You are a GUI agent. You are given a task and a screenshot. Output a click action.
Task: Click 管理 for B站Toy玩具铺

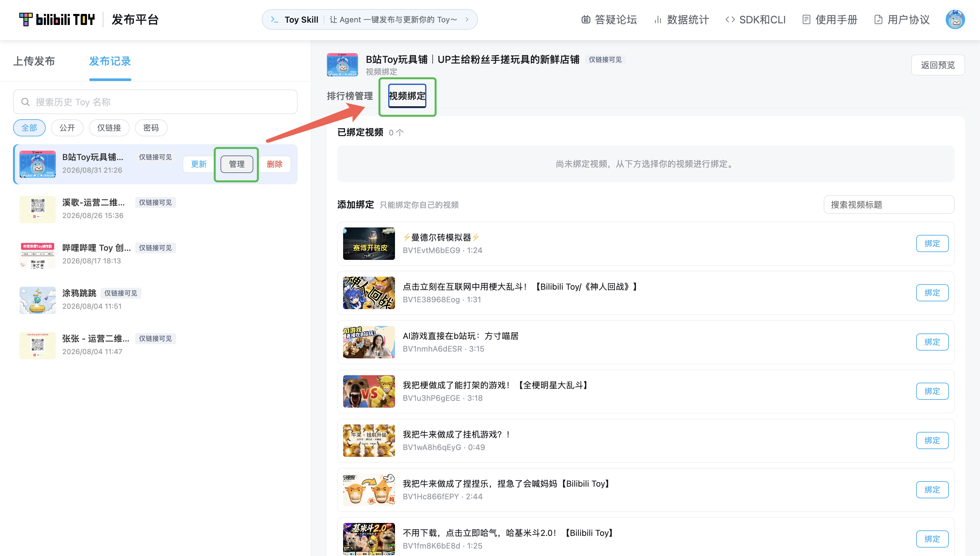pyautogui.click(x=236, y=164)
